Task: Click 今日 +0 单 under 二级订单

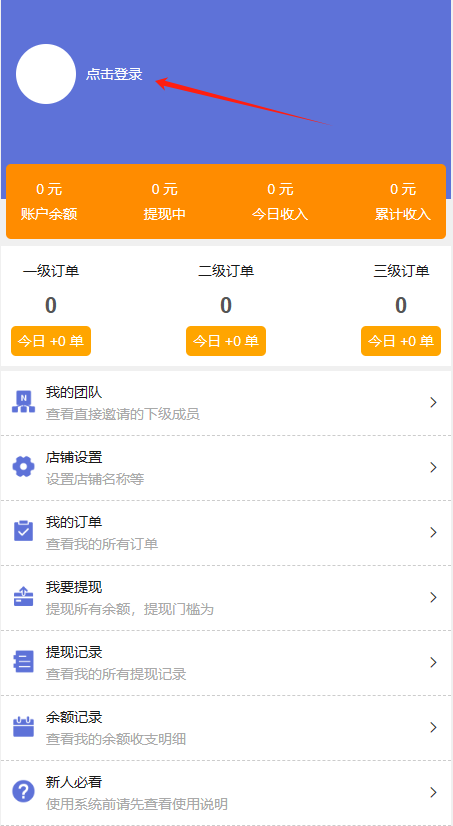Action: pos(226,341)
